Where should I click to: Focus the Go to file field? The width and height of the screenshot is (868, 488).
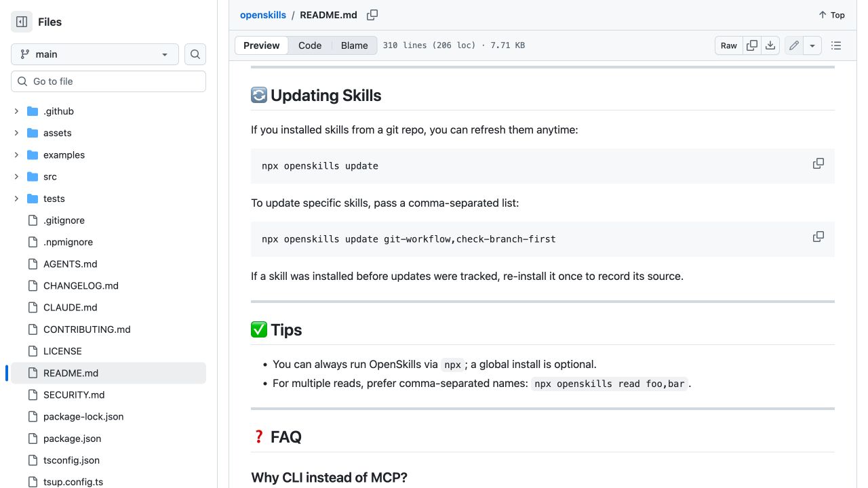click(x=108, y=81)
